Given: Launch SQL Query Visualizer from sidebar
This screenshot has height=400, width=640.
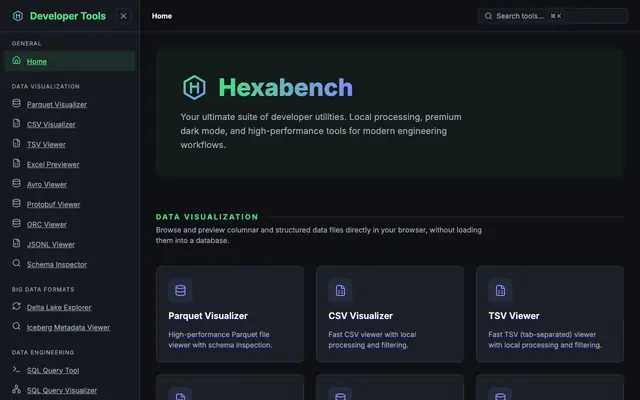Looking at the screenshot, I should [x=62, y=391].
